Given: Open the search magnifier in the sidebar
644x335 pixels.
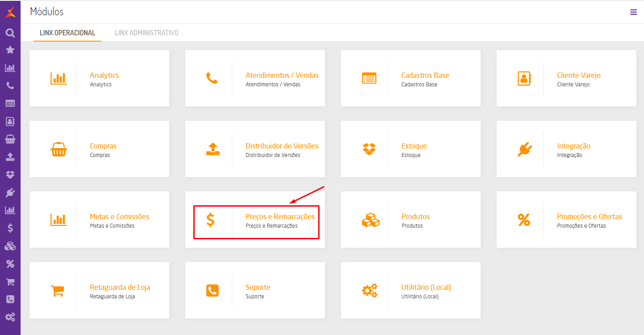Looking at the screenshot, I should point(10,33).
